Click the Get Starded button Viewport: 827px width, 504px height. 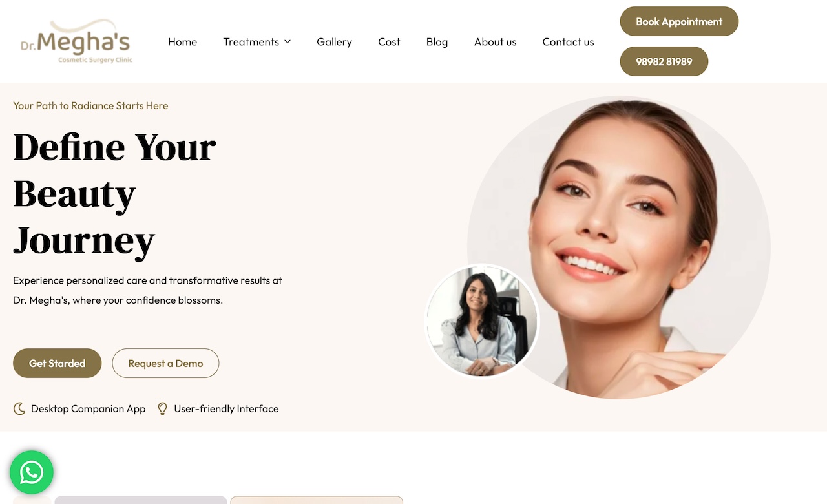[58, 363]
